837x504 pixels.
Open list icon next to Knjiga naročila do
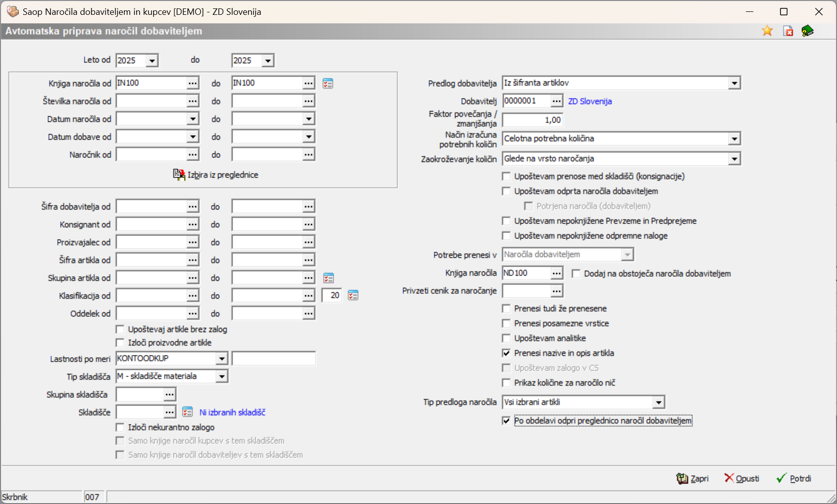click(328, 83)
